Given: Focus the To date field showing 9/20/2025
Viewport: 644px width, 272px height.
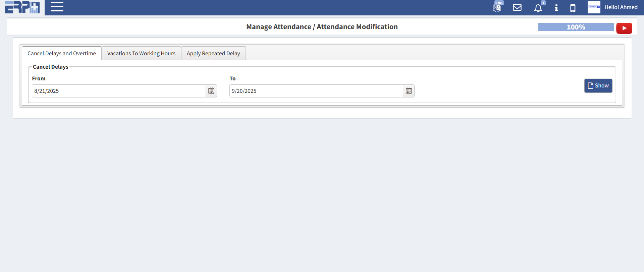Looking at the screenshot, I should pyautogui.click(x=316, y=91).
